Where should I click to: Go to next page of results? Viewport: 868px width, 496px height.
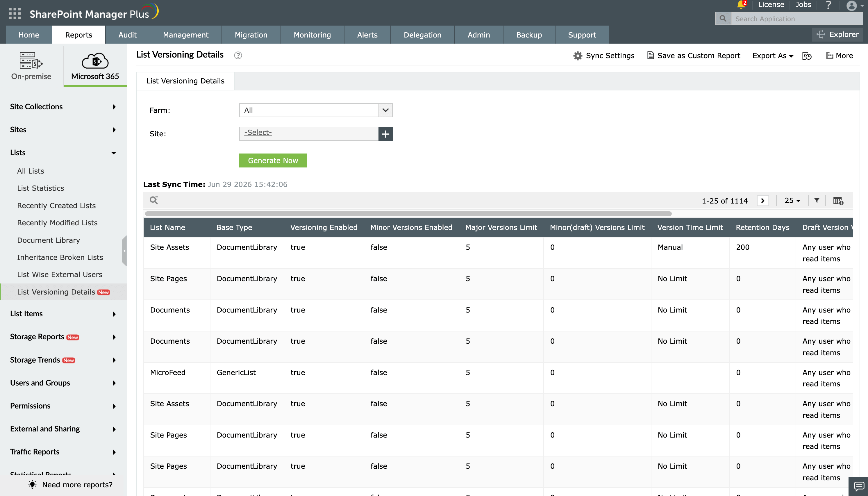pos(763,201)
